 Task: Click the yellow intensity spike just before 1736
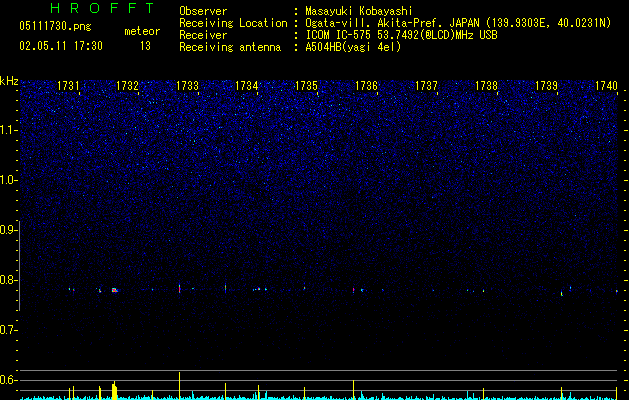353,390
